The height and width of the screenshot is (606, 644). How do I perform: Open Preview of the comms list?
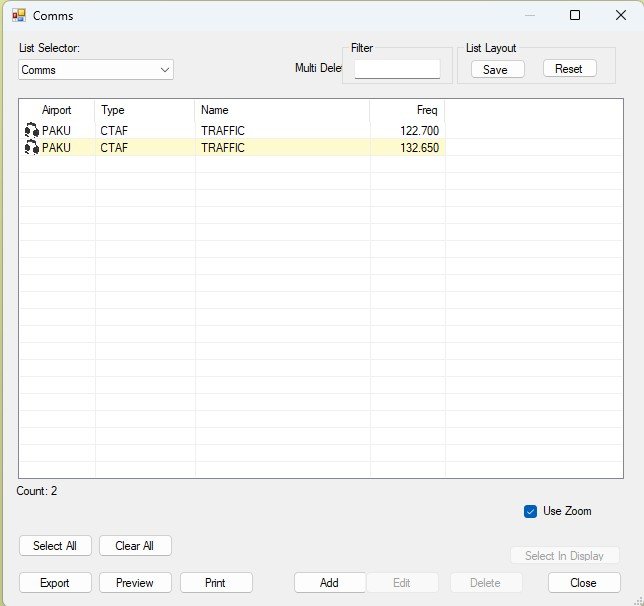pyautogui.click(x=135, y=583)
